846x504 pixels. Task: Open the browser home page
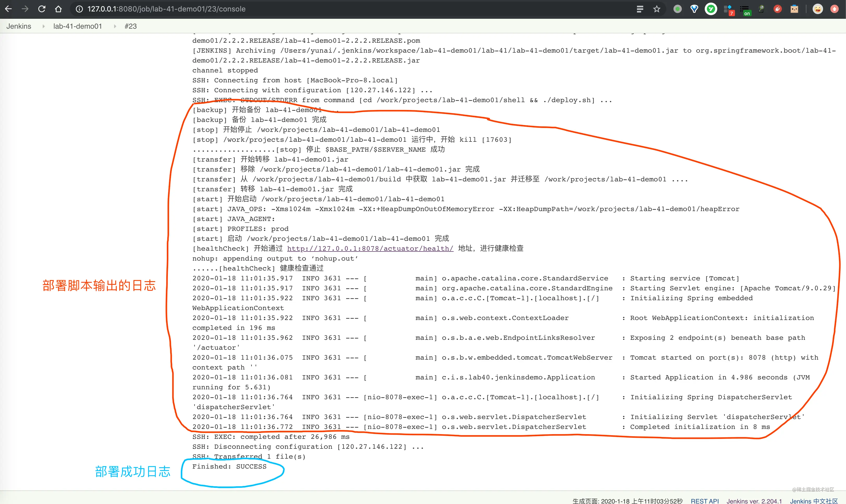click(x=58, y=9)
